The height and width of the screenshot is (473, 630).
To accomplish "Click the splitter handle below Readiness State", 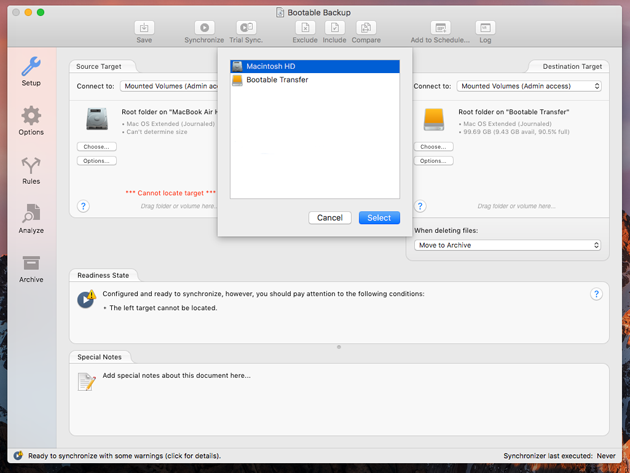I will pyautogui.click(x=339, y=347).
